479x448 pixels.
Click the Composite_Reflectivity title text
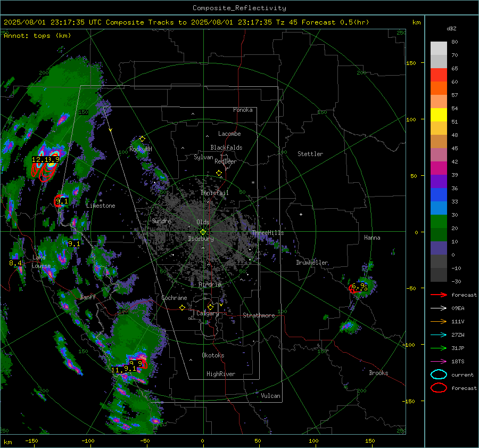(239, 8)
